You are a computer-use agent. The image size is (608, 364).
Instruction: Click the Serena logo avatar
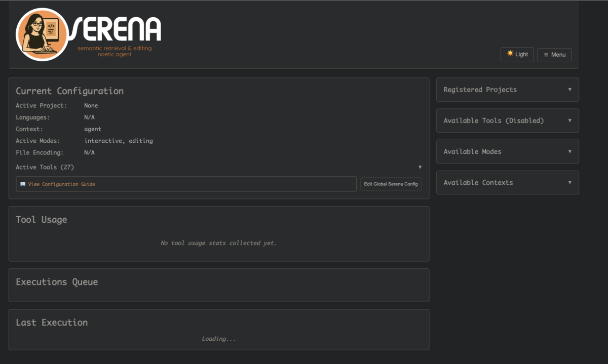click(43, 34)
